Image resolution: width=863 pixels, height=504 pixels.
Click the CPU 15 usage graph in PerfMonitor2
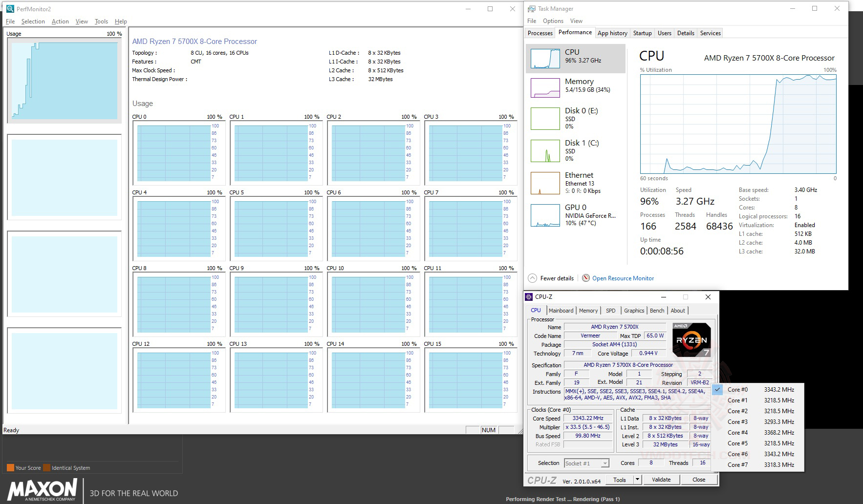pyautogui.click(x=471, y=380)
